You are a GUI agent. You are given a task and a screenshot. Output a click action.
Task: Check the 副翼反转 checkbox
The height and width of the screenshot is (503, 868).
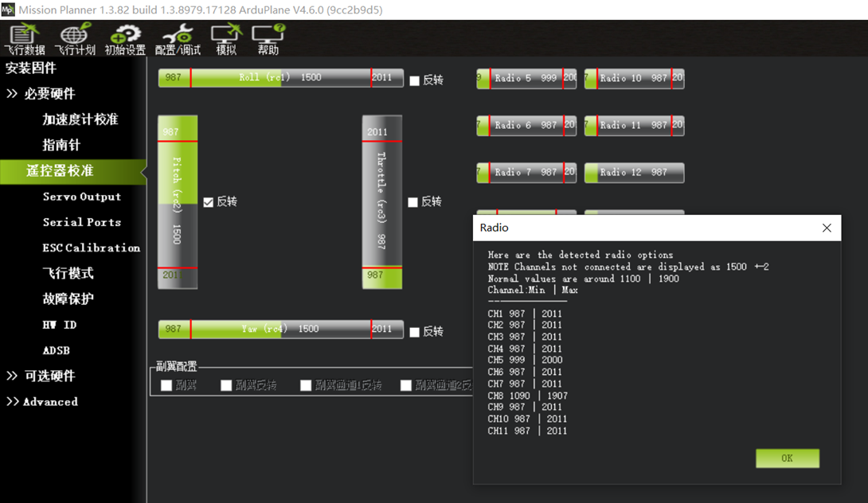(x=226, y=385)
